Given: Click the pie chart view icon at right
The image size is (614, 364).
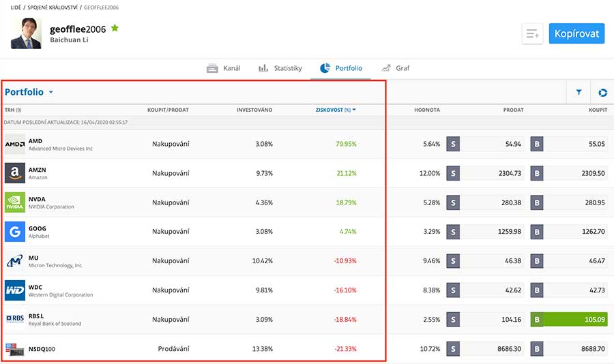Looking at the screenshot, I should tap(602, 92).
